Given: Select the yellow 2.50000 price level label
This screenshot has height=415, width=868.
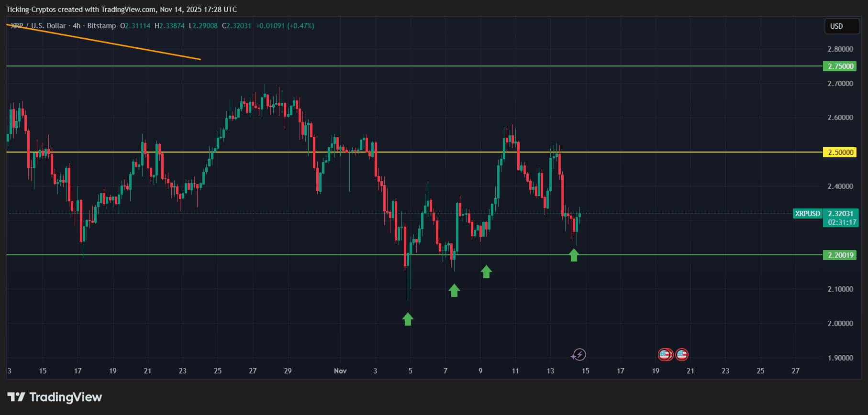Looking at the screenshot, I should (x=841, y=153).
